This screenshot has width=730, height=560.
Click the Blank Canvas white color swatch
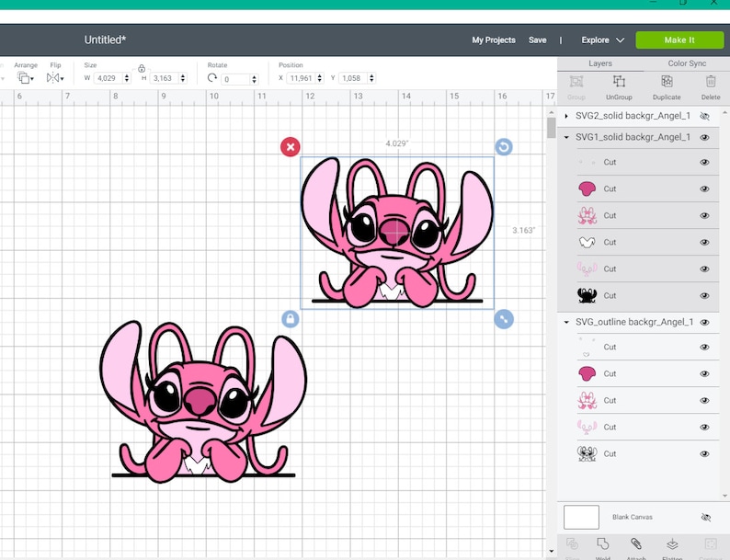(x=581, y=517)
